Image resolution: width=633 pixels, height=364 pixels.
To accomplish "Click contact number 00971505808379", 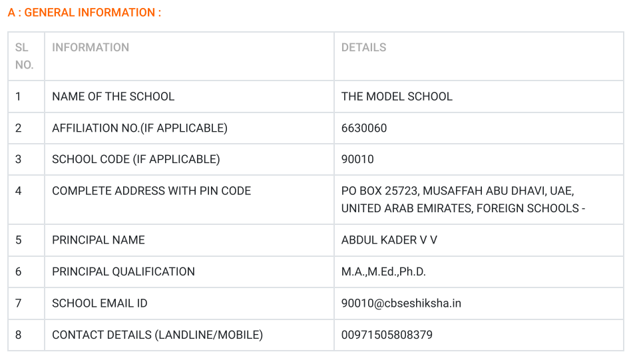I will [387, 335].
